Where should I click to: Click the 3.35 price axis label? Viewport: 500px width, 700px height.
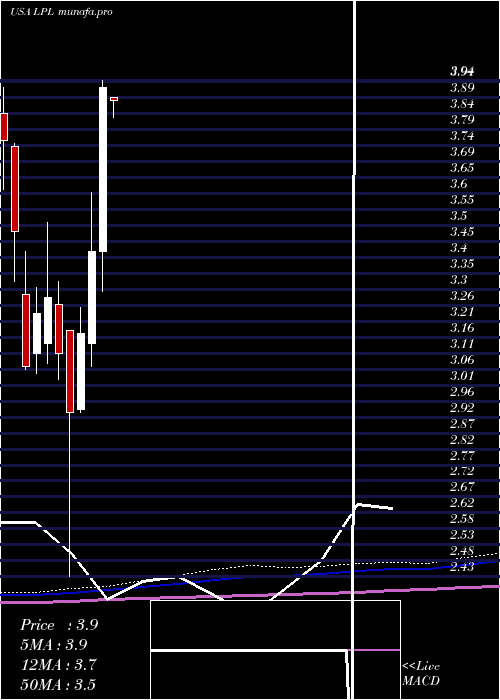(462, 264)
